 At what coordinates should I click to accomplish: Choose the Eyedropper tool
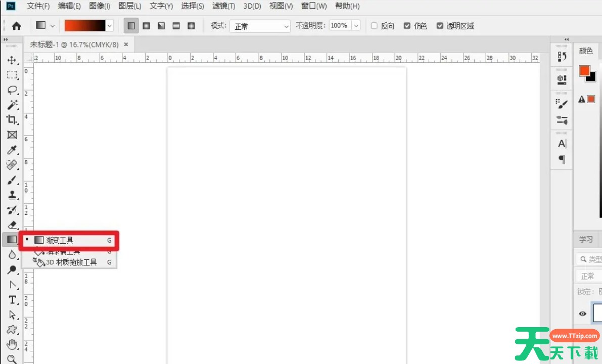click(12, 150)
